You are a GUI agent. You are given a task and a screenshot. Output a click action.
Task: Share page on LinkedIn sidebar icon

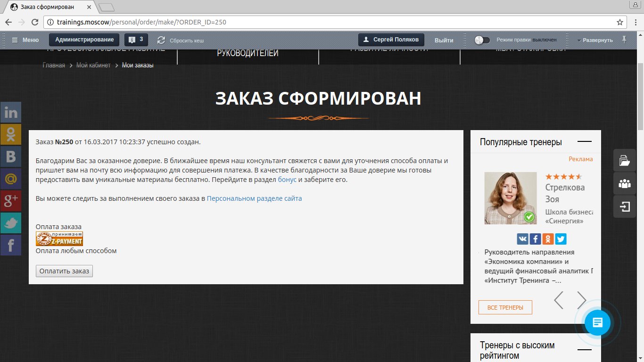tap(10, 113)
